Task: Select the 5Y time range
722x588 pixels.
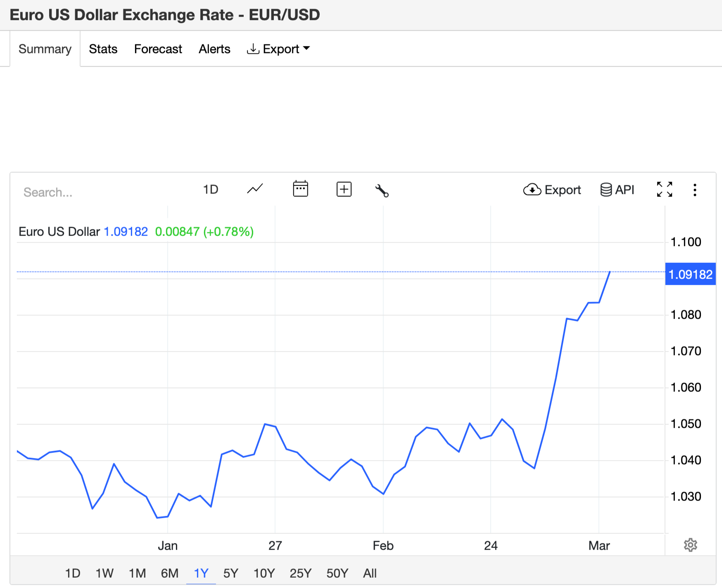Action: tap(230, 573)
